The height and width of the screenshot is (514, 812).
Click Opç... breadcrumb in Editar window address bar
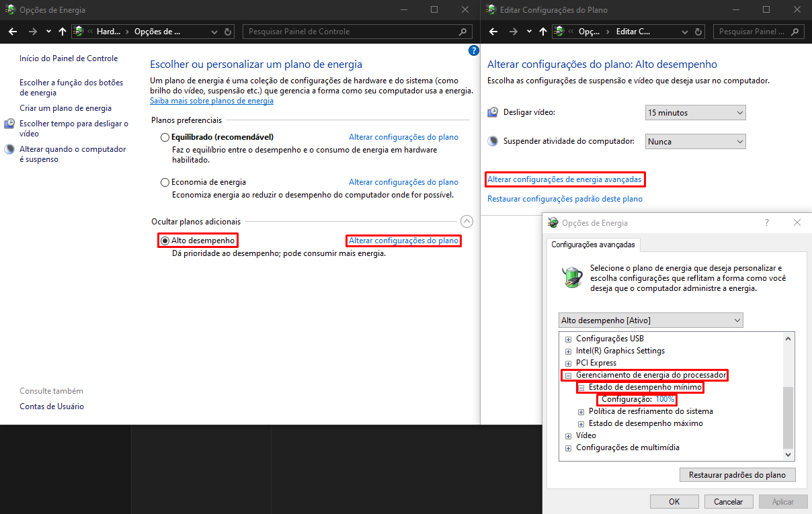(x=590, y=32)
